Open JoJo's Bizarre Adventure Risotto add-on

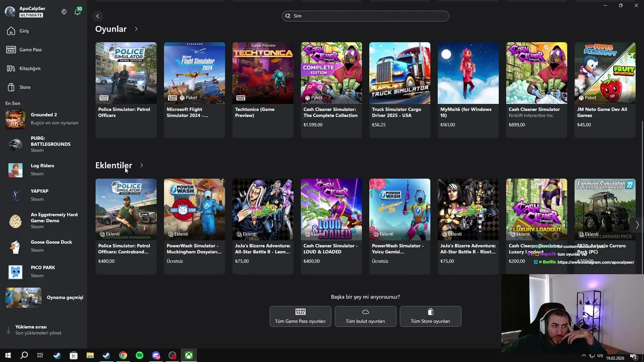(468, 226)
